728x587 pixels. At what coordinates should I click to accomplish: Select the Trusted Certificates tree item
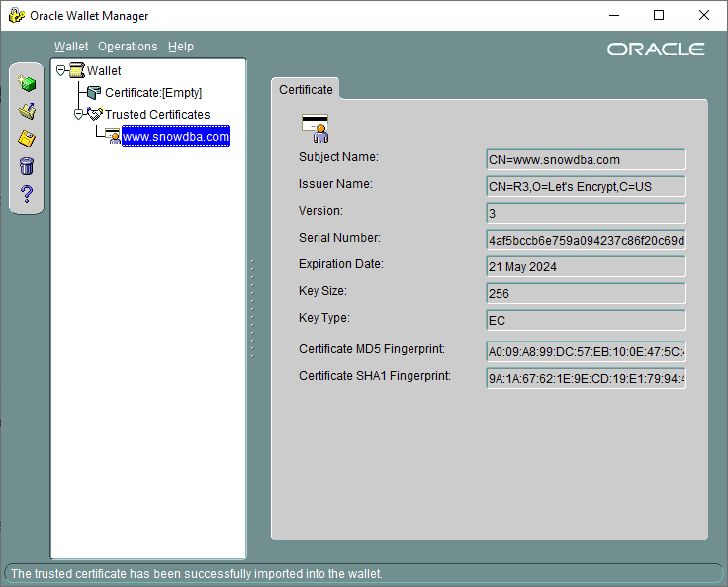pos(157,115)
